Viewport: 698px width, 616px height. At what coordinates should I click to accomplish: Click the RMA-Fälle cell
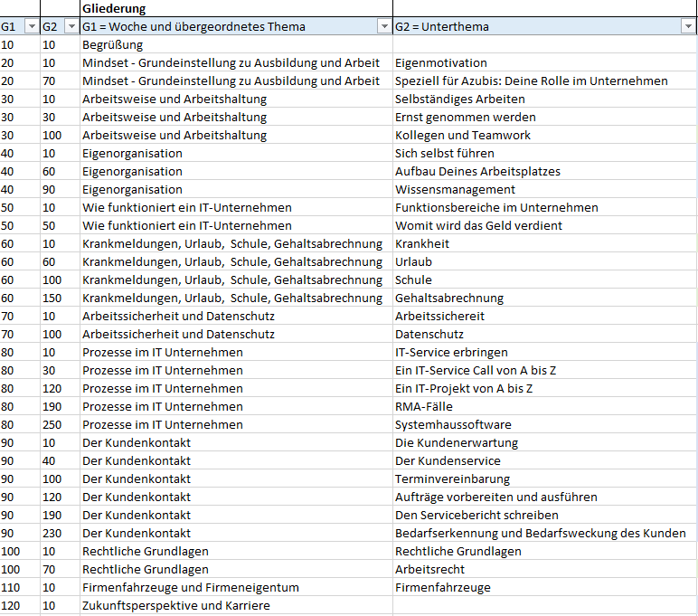coord(544,407)
